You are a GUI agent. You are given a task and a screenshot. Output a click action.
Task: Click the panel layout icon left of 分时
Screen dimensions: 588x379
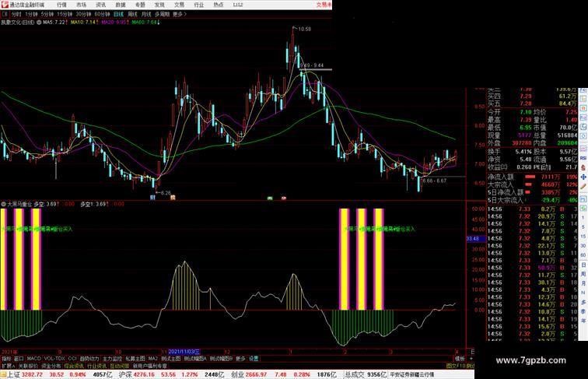(x=5, y=14)
